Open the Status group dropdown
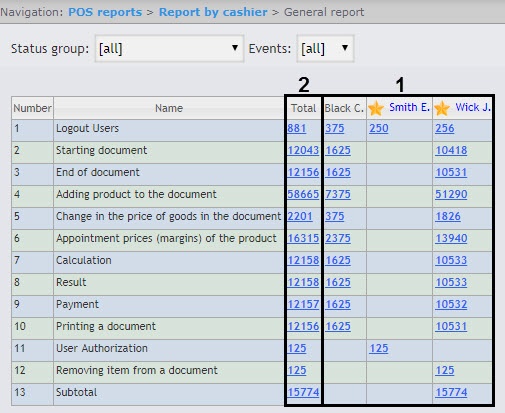The width and height of the screenshot is (505, 413). point(169,49)
